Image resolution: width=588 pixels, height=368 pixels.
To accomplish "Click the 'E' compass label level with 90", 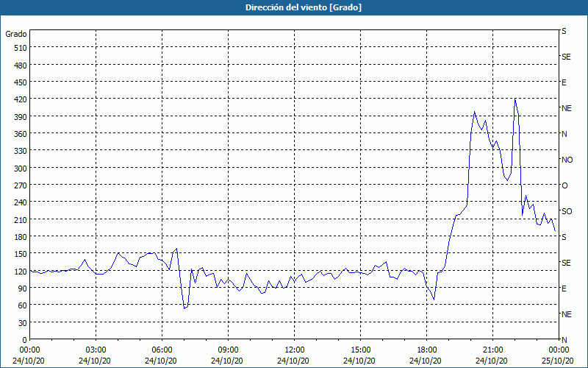I will pos(564,289).
